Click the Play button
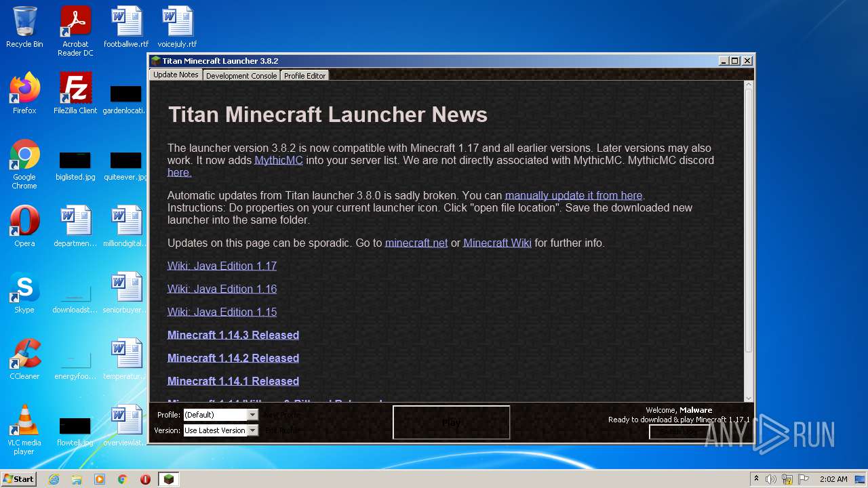 click(451, 422)
